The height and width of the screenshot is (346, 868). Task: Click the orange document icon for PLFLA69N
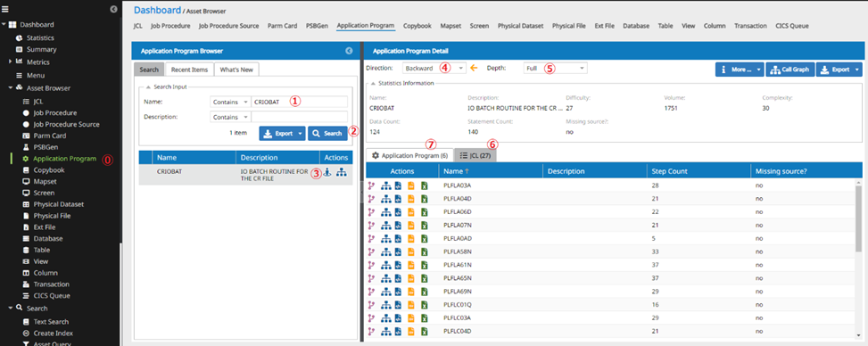coord(411,292)
